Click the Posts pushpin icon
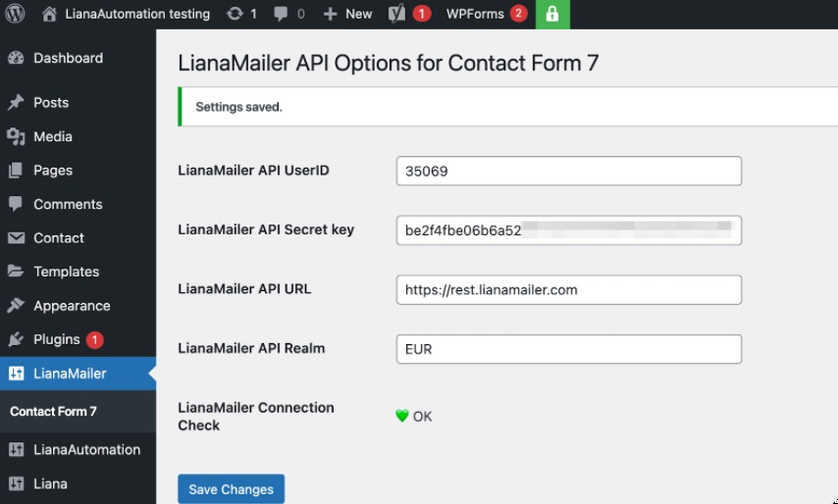This screenshot has width=838, height=504. click(x=16, y=103)
